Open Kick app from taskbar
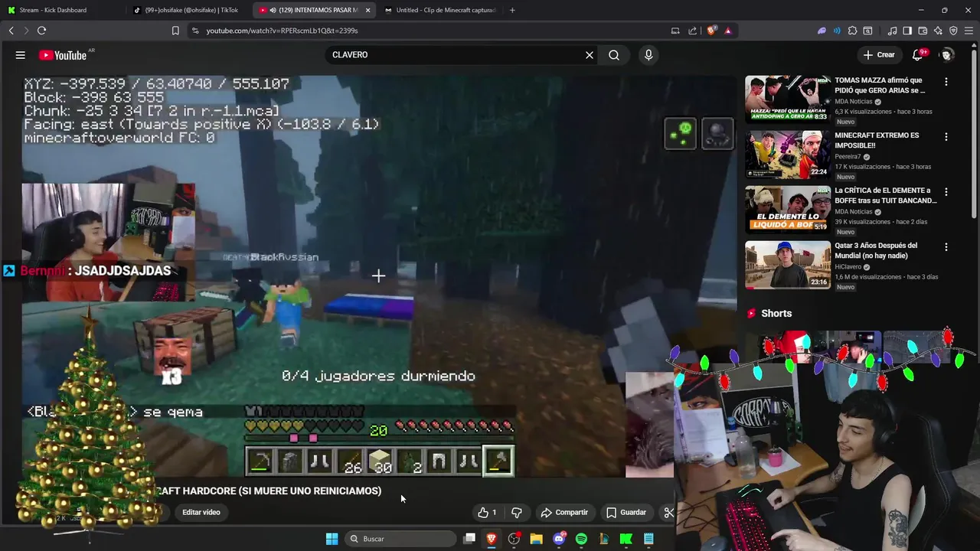The image size is (980, 551). pyautogui.click(x=626, y=539)
